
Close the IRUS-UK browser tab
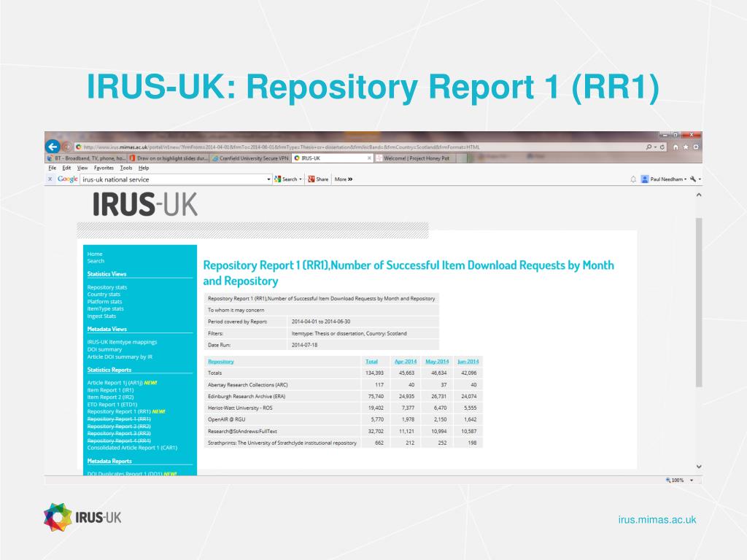tap(369, 158)
